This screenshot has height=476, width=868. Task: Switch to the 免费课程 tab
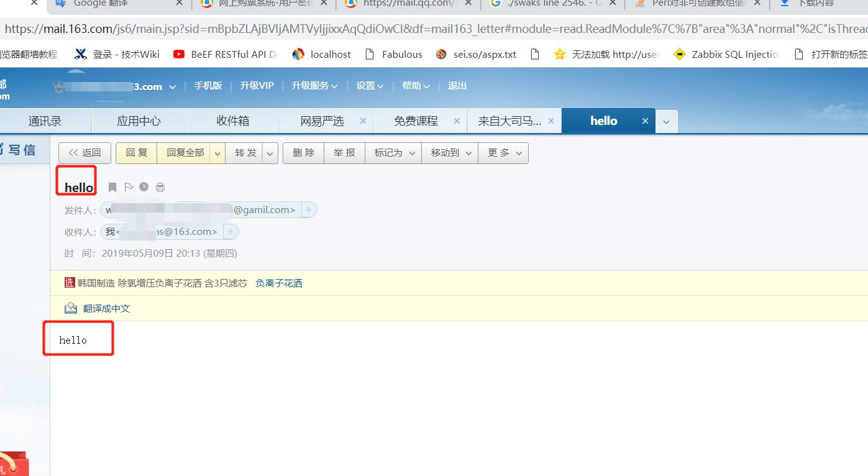(x=416, y=121)
